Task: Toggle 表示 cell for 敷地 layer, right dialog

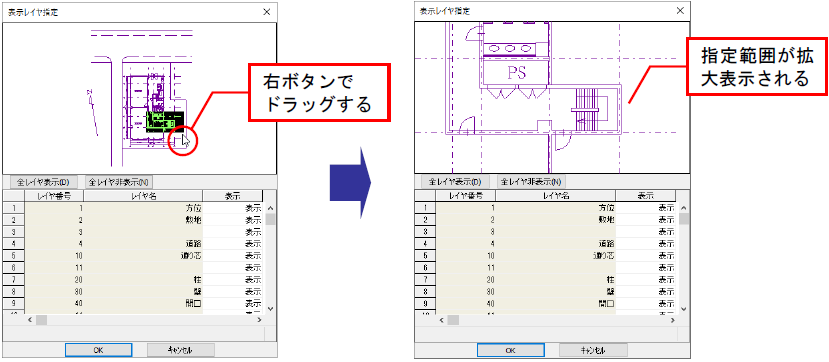Action: pyautogui.click(x=646, y=219)
